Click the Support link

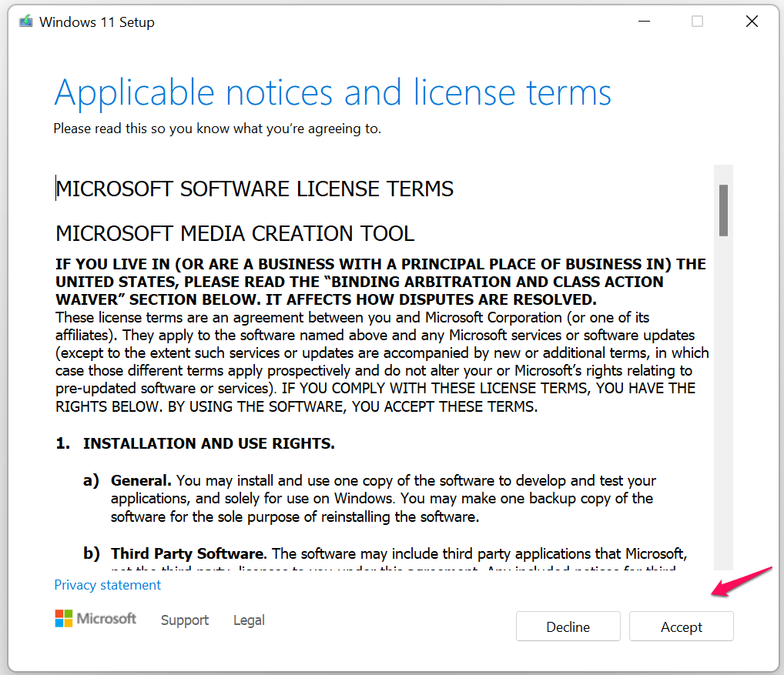184,620
